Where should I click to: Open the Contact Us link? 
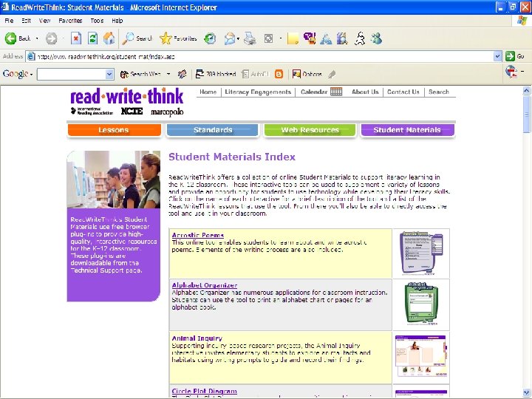403,92
